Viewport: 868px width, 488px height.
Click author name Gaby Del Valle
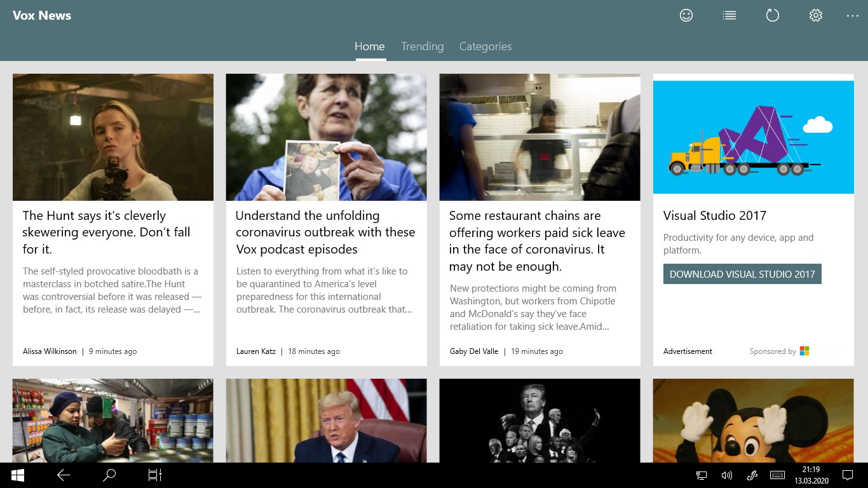click(x=474, y=351)
